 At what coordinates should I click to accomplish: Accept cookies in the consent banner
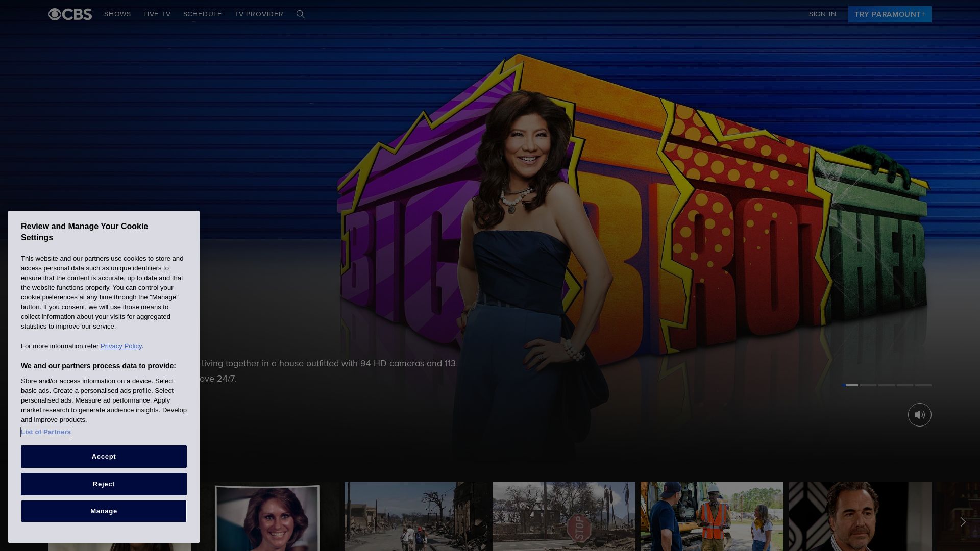pyautogui.click(x=104, y=457)
